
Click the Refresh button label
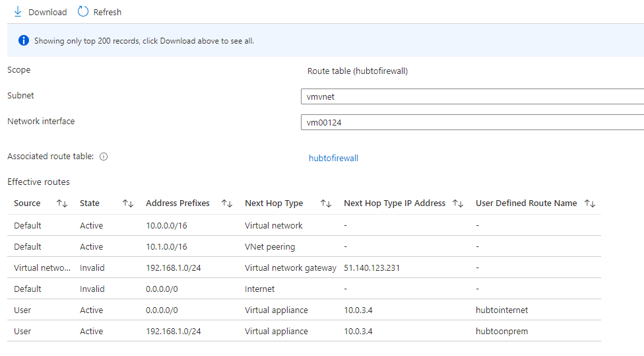(108, 13)
